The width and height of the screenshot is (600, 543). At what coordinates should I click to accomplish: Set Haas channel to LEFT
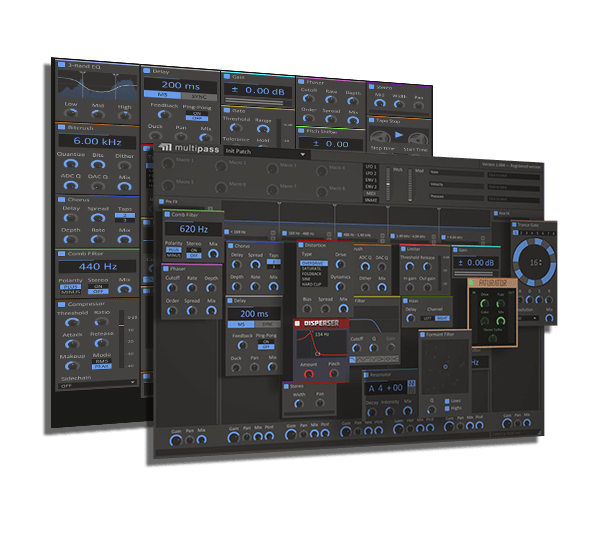click(x=428, y=318)
